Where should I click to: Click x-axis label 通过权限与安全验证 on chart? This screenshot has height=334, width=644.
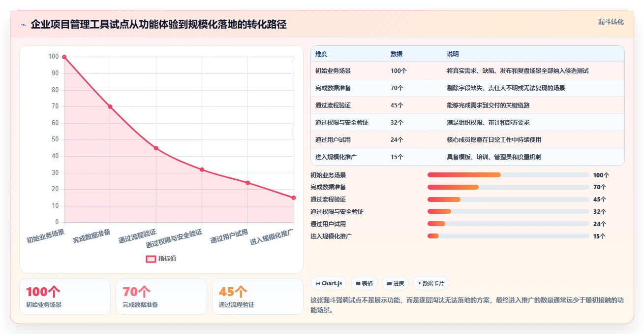coord(174,238)
